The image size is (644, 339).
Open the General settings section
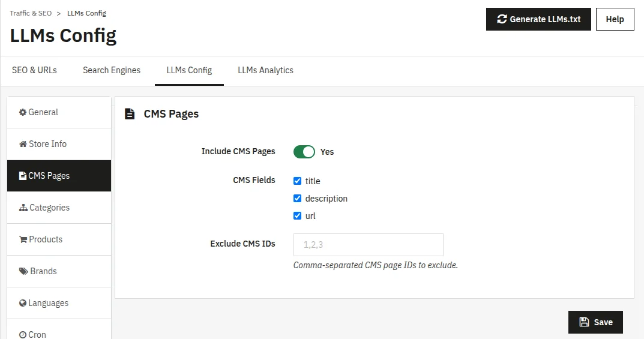coord(59,112)
